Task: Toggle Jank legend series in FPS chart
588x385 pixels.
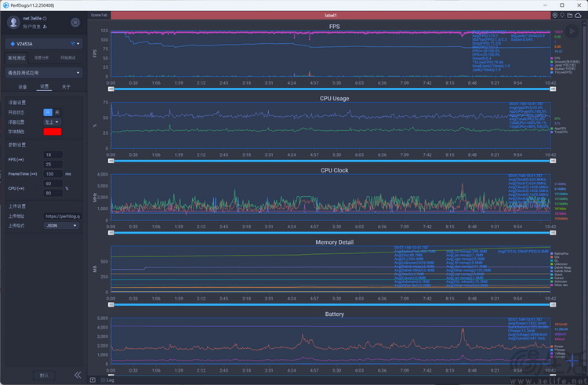Action: pyautogui.click(x=562, y=65)
